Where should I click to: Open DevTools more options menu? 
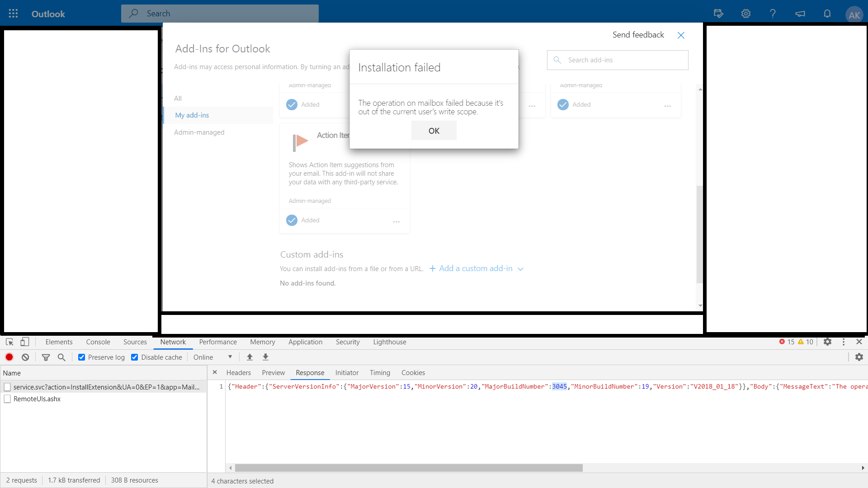[844, 342]
